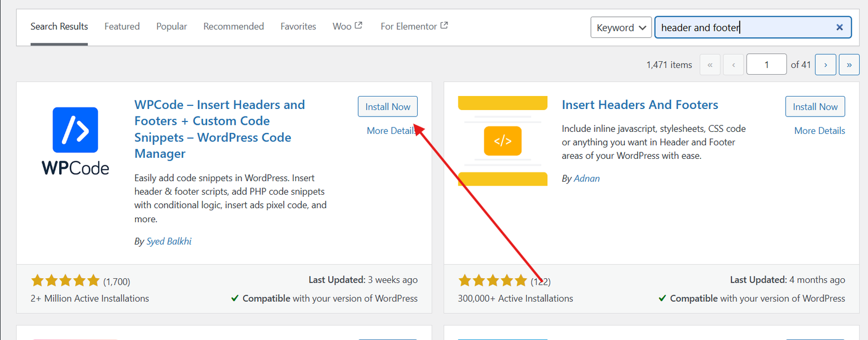The height and width of the screenshot is (340, 868).
Task: Click the Insert Headers And Footers star rating
Action: (x=493, y=280)
